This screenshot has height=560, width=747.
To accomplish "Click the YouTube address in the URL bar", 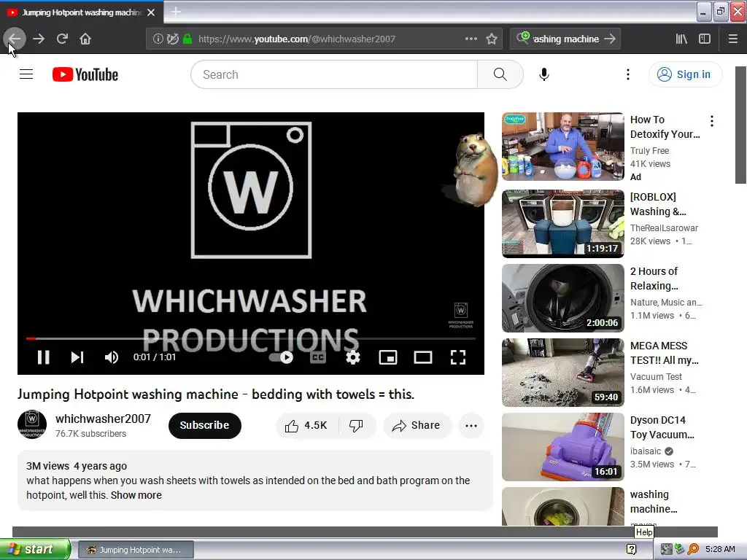I will (x=297, y=39).
